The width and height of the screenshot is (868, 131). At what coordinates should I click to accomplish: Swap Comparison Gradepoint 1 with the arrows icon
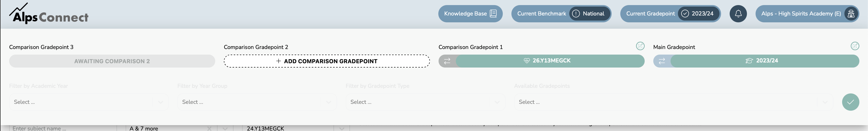pos(447,61)
